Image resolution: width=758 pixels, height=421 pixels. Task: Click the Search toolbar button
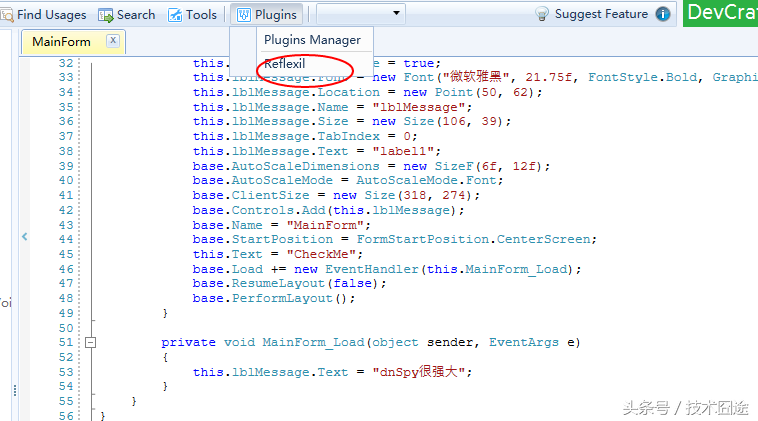click(127, 15)
